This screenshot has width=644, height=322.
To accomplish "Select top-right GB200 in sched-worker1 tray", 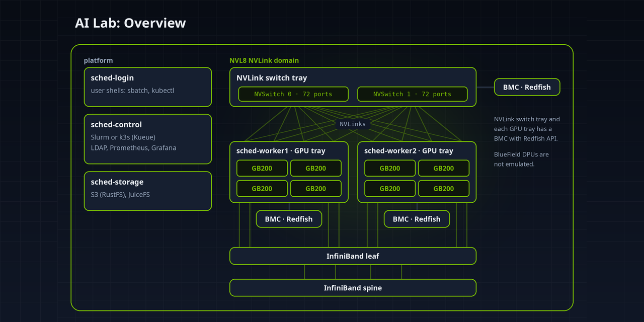I will click(316, 168).
